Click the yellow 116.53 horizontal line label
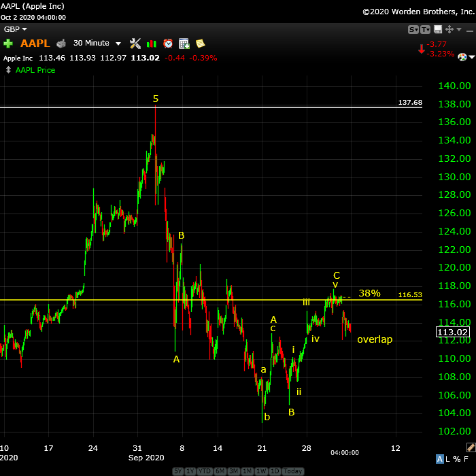 410,294
